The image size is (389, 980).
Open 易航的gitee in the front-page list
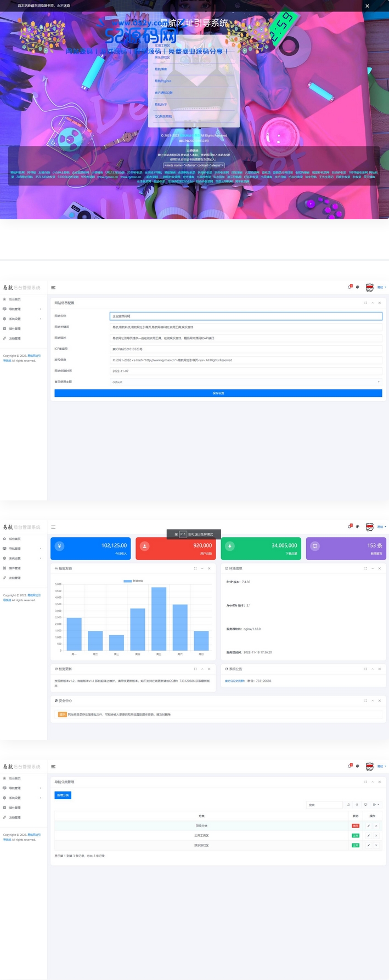[163, 81]
